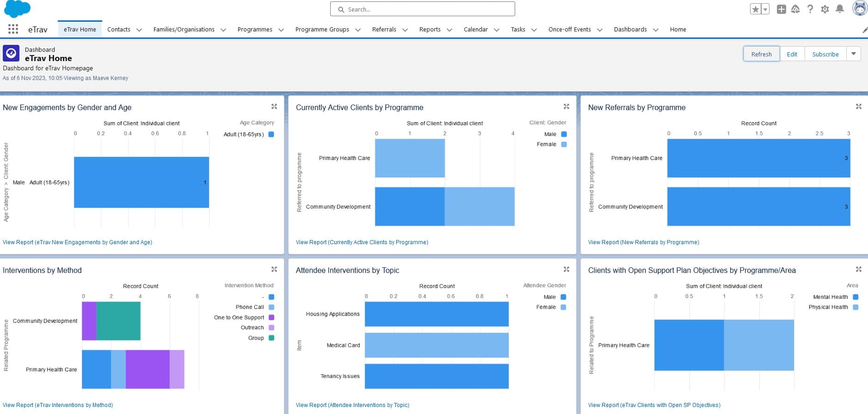
Task: Open Dashboards tab
Action: (x=630, y=29)
